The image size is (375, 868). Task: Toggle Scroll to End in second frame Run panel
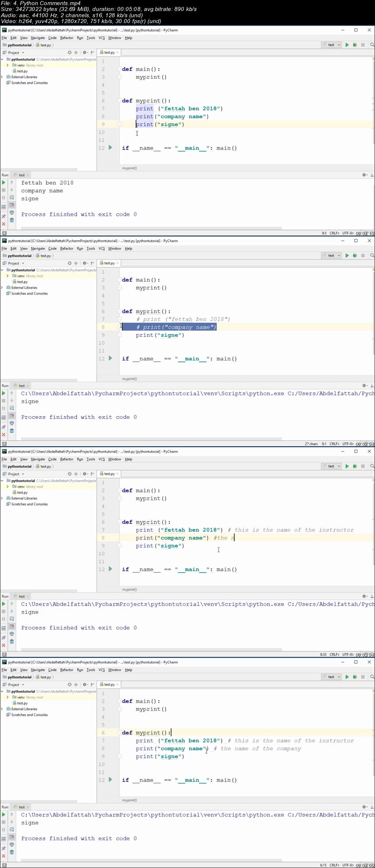click(12, 416)
